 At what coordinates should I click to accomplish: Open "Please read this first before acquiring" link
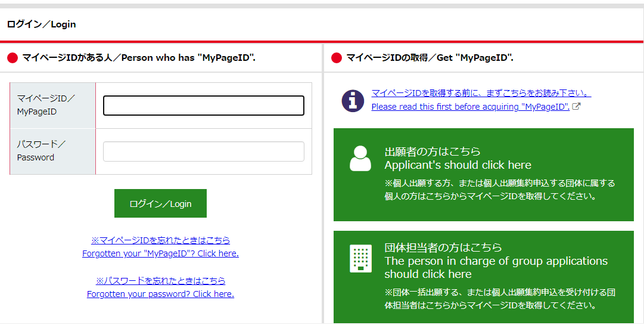click(470, 107)
